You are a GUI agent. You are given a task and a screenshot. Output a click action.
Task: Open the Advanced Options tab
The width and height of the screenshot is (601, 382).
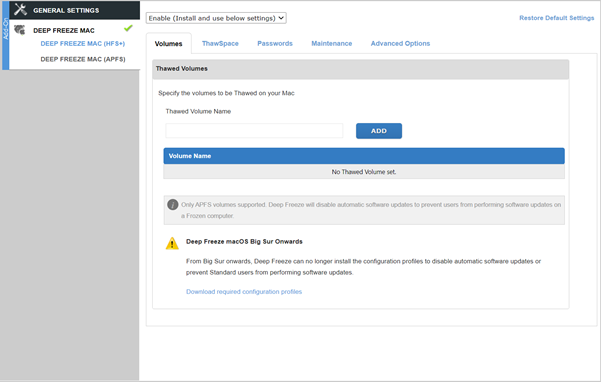pyautogui.click(x=400, y=44)
